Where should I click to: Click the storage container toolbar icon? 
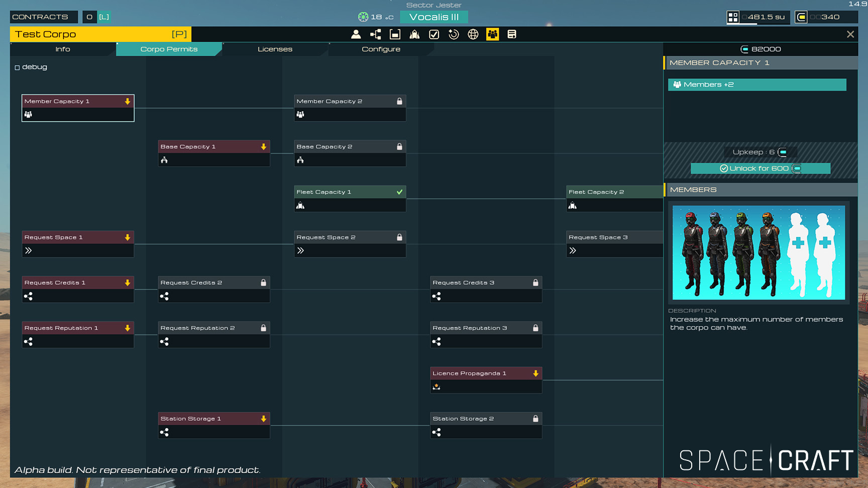[395, 34]
